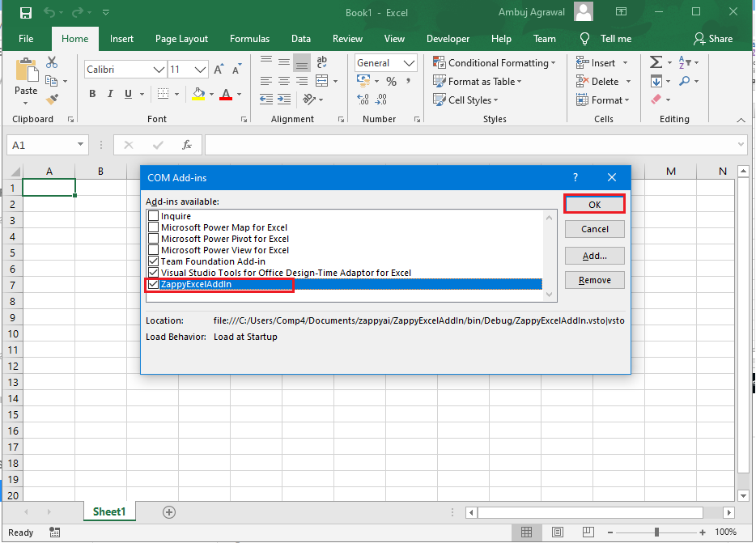Expand the General number format dropdown
This screenshot has height=543, width=756.
pos(410,63)
